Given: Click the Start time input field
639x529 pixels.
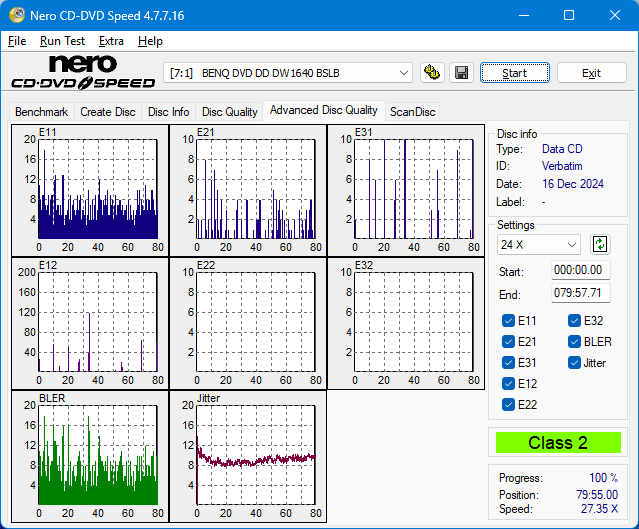Looking at the screenshot, I should 581,270.
